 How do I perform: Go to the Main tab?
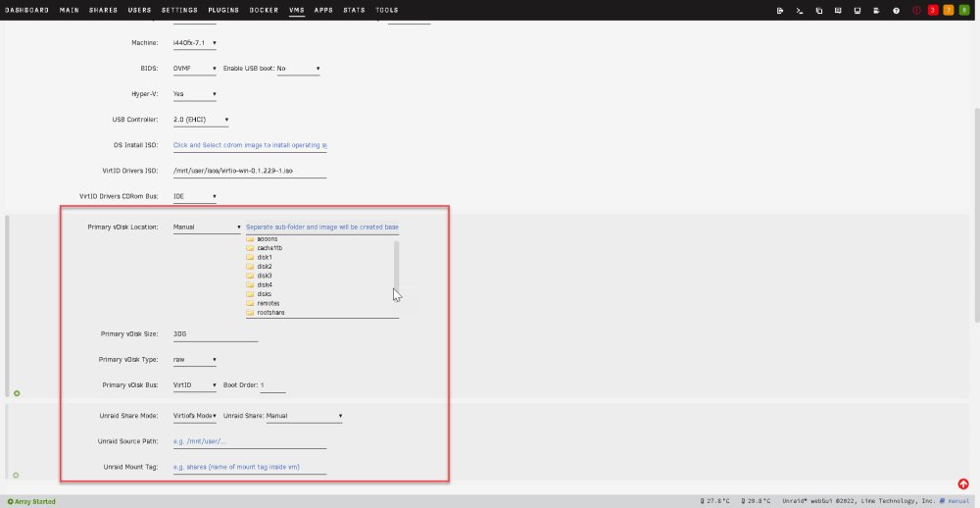(x=70, y=10)
